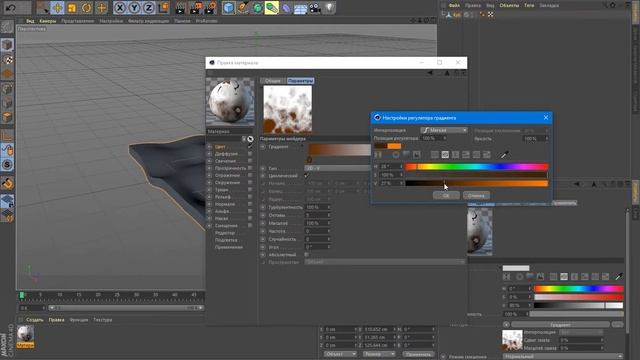Toggle the Циклический checkbox
Viewport: 640px width, 360px height.
[x=307, y=176]
